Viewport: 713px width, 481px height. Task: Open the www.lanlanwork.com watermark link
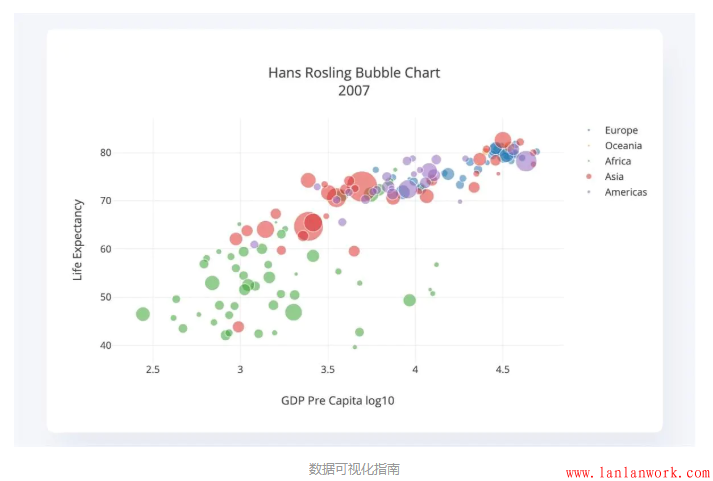[x=638, y=472]
